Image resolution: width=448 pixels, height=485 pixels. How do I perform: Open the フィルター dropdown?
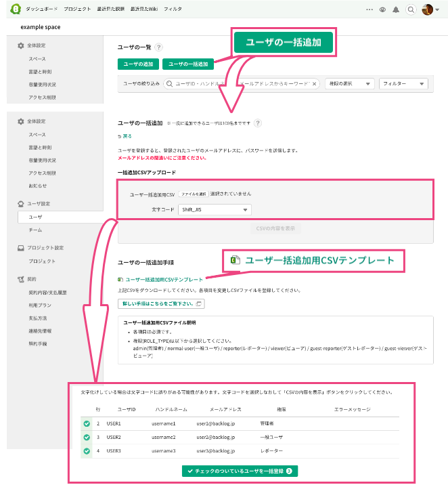pos(403,84)
